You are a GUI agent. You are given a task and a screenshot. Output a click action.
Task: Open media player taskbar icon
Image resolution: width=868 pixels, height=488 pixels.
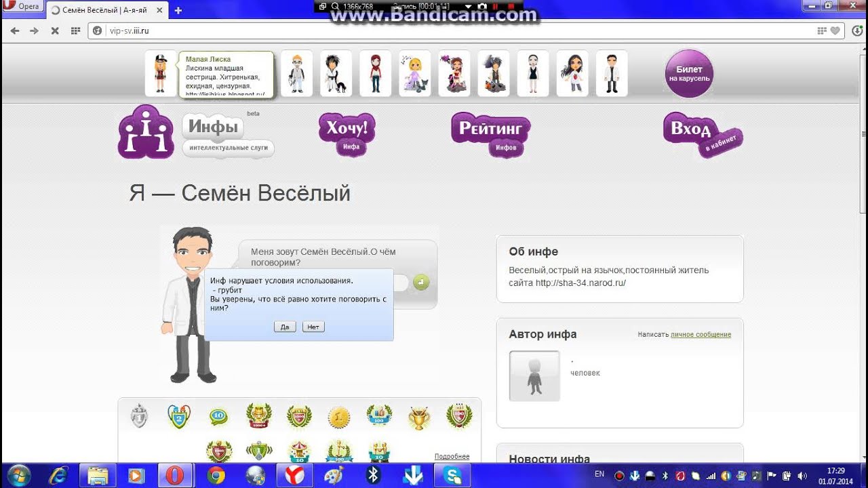point(137,476)
